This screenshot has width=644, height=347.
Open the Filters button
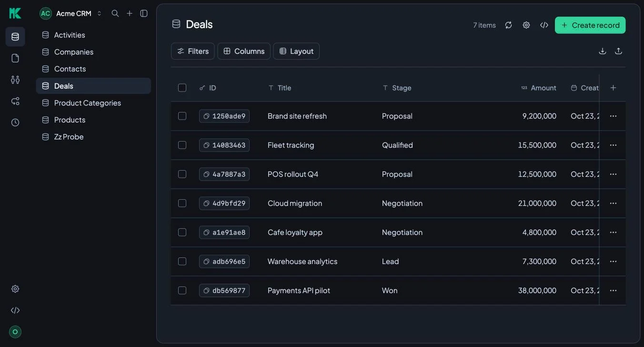click(x=193, y=51)
